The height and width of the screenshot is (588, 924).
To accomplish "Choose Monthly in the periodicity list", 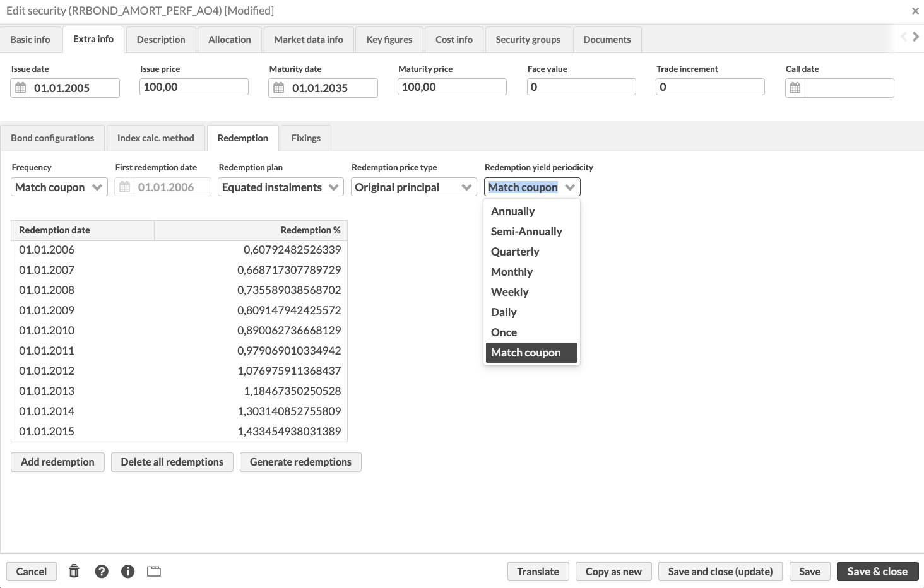I will pos(531,272).
